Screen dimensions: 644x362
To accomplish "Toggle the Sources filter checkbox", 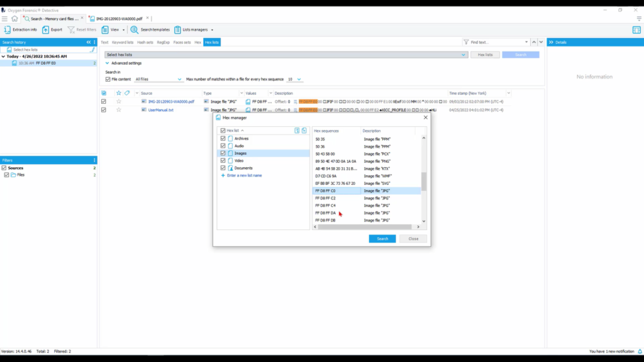I will 4,168.
